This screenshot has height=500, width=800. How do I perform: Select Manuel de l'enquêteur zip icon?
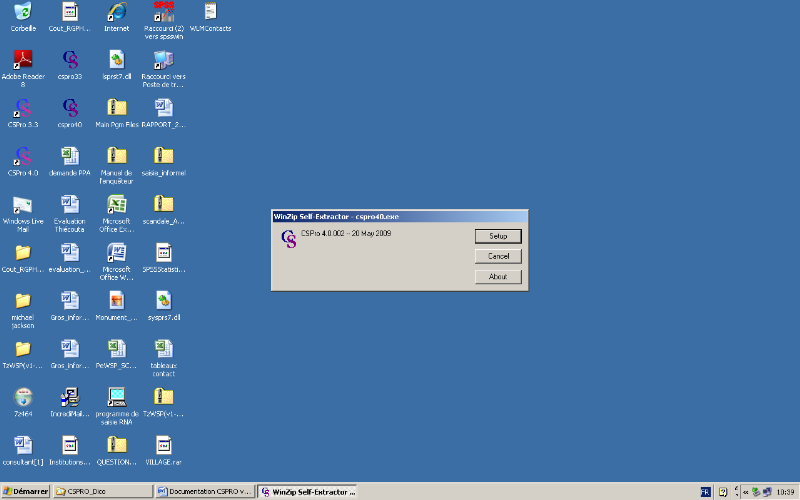pos(117,165)
